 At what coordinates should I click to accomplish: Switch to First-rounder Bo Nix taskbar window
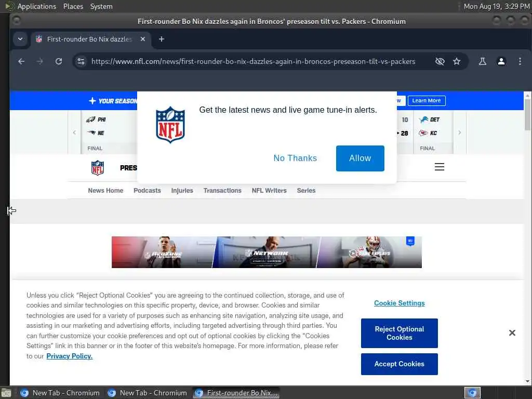(x=236, y=393)
